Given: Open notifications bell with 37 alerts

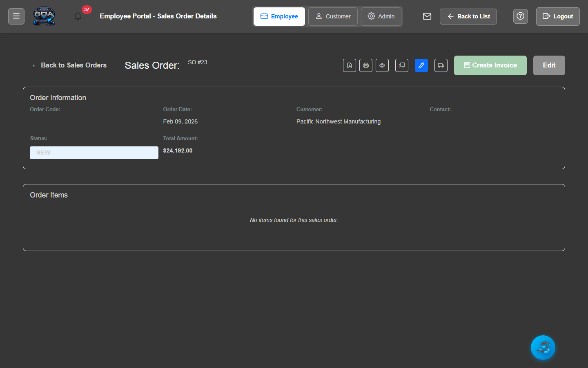Looking at the screenshot, I should point(78,16).
